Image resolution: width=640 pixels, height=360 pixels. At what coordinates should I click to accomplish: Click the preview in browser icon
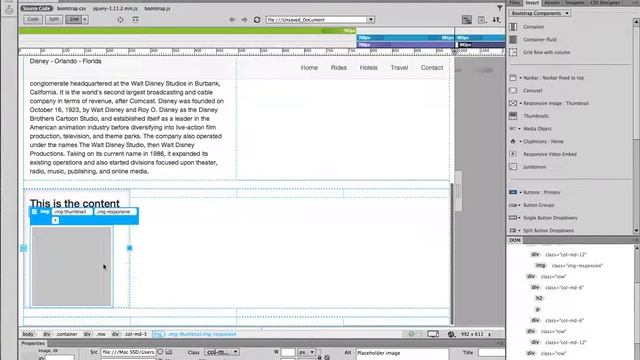(482, 20)
